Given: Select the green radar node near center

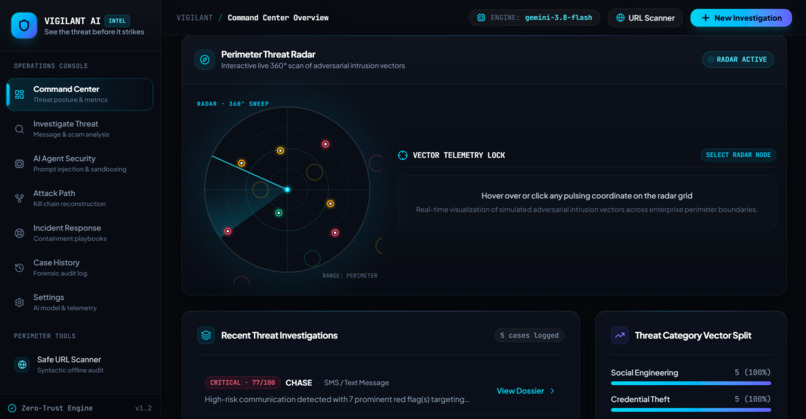Looking at the screenshot, I should [279, 213].
